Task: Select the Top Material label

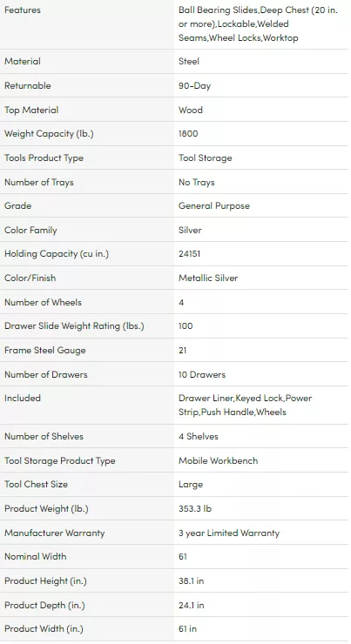Action: (31, 110)
